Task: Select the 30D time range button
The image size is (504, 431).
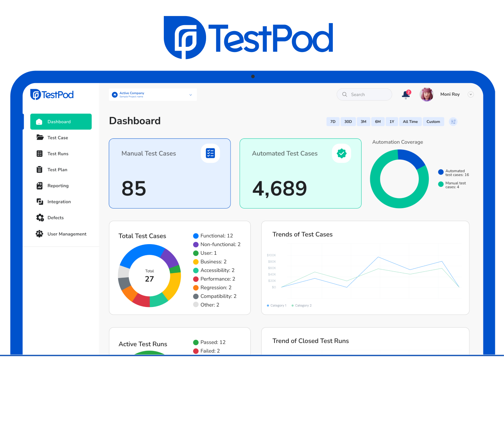Action: coord(348,122)
